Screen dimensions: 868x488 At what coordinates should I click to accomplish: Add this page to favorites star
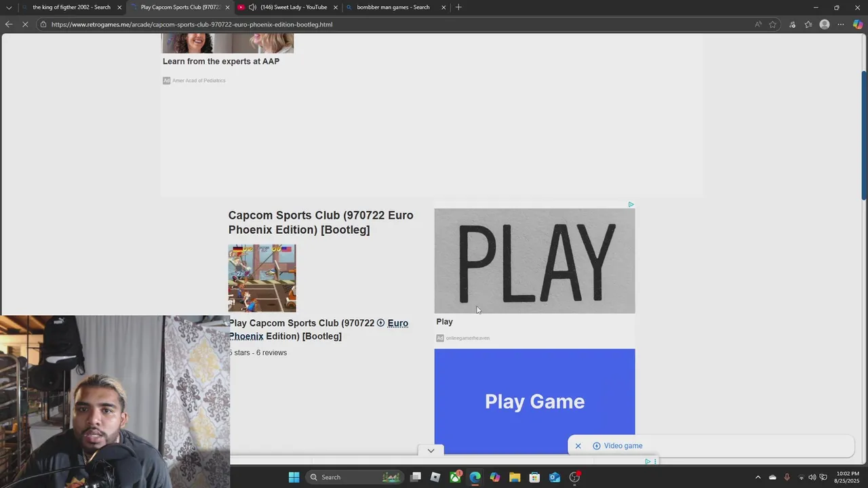pyautogui.click(x=772, y=24)
